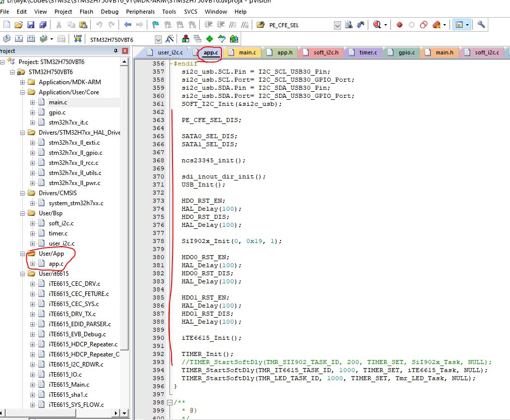Click the Unindent selected text icon

[x=221, y=25]
